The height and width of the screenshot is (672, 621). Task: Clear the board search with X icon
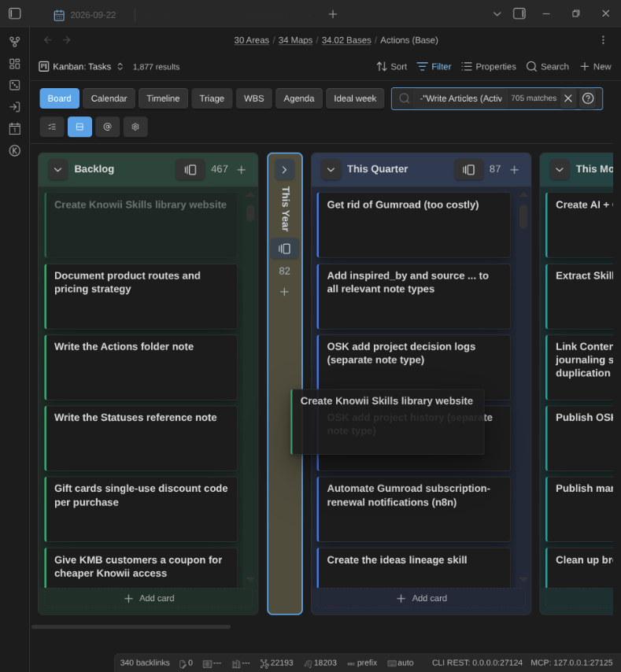point(567,98)
